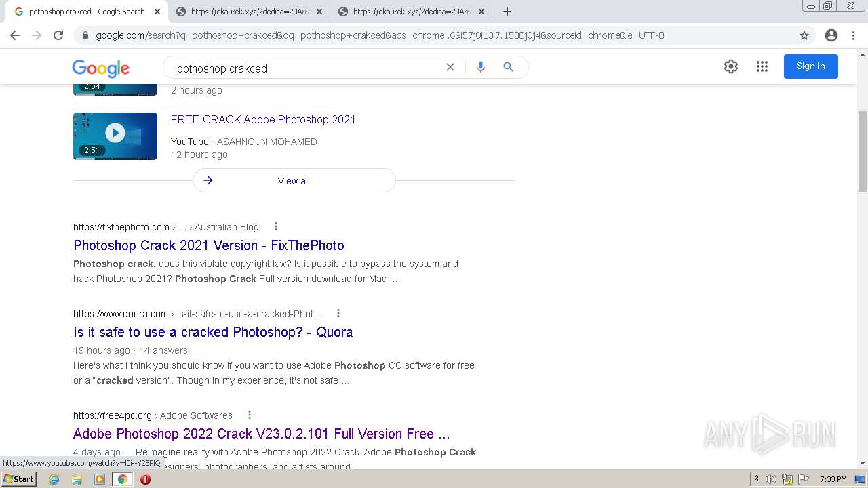Open the Chrome profile avatar menu
This screenshot has width=868, height=488.
[x=831, y=35]
